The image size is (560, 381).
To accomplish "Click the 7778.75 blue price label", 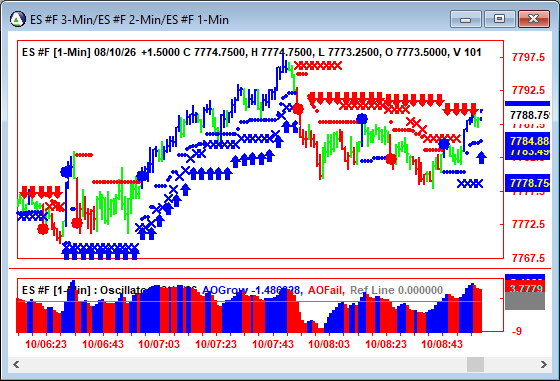I will 527,183.
